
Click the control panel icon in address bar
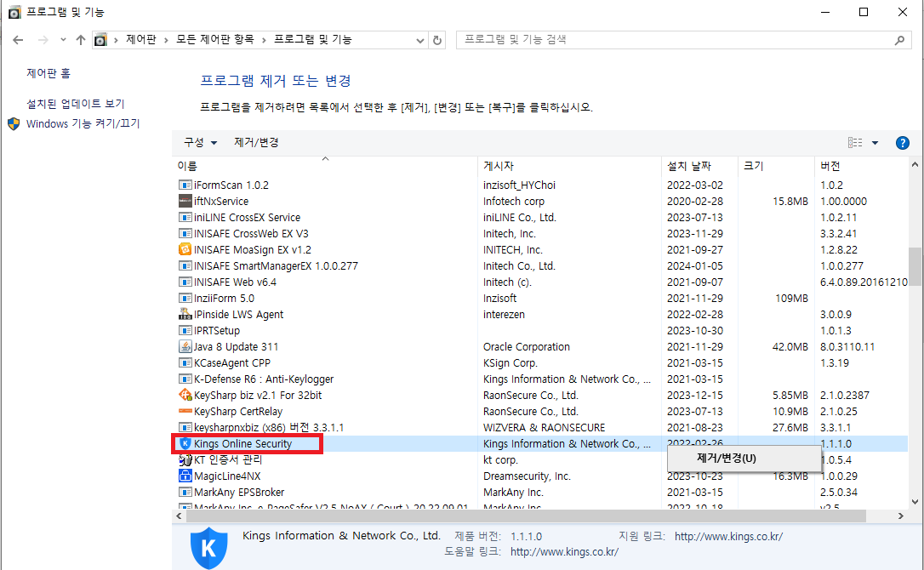pyautogui.click(x=100, y=39)
